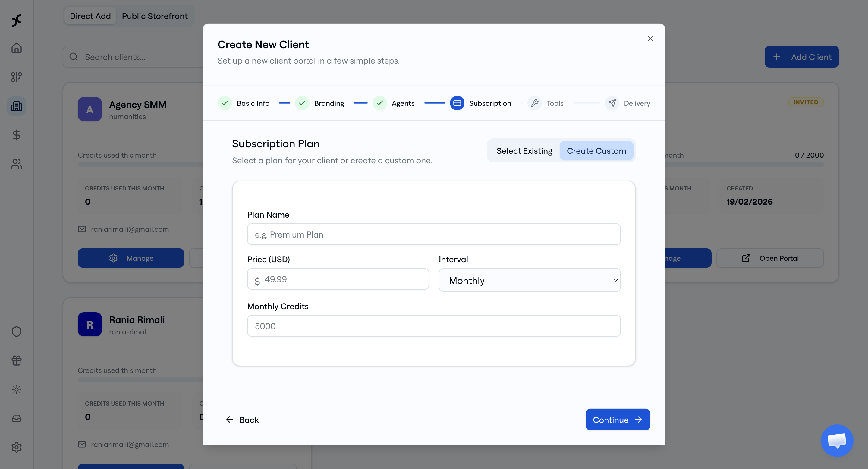Open the users/team sidebar icon
The width and height of the screenshot is (868, 469).
coord(17,164)
